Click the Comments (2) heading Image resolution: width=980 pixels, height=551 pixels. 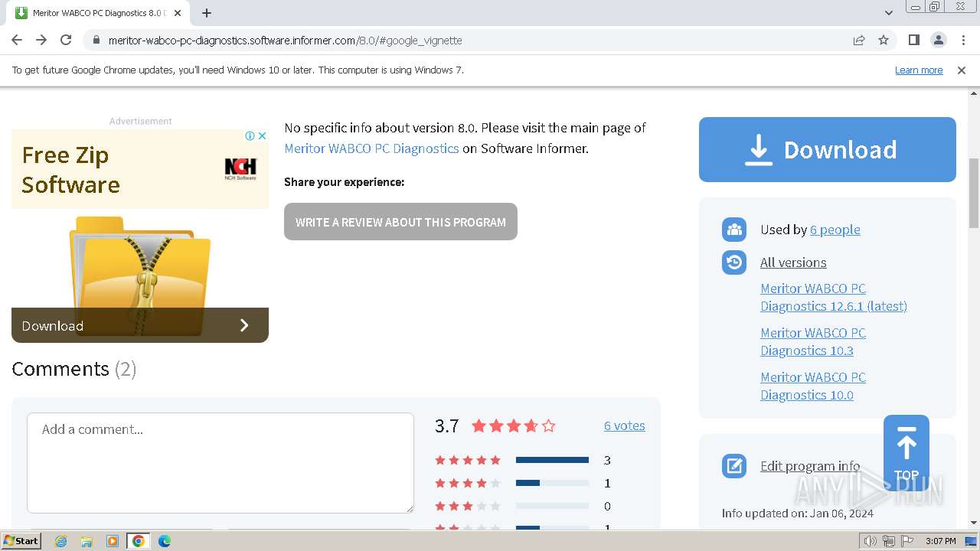pyautogui.click(x=74, y=369)
